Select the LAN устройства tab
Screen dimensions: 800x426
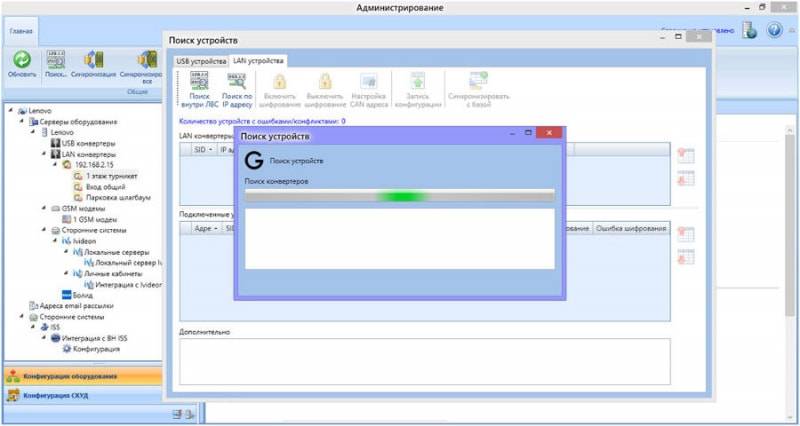point(258,61)
